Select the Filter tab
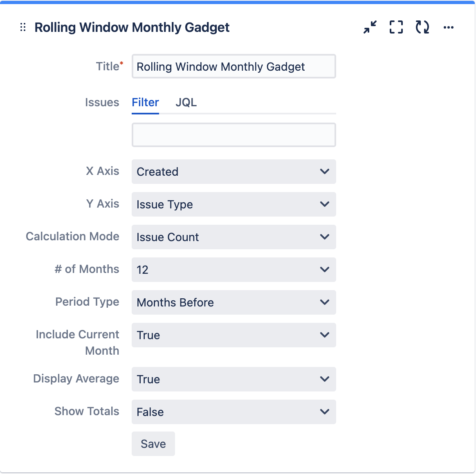Image resolution: width=476 pixels, height=474 pixels. pyautogui.click(x=145, y=102)
